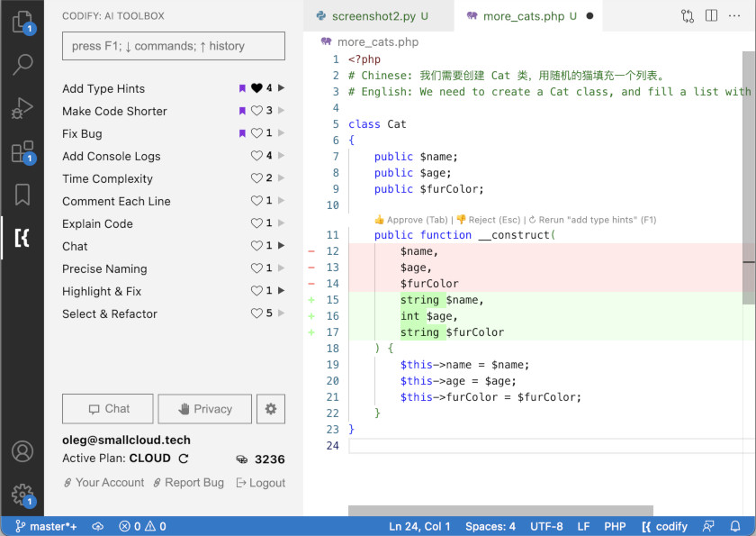The image size is (756, 536).
Task: Toggle bookmark on Fix Bug
Action: (x=242, y=133)
